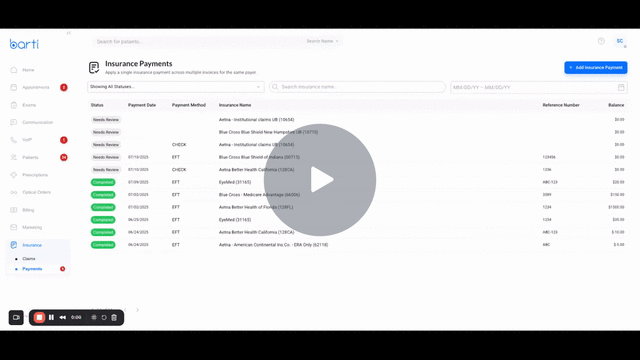The width and height of the screenshot is (640, 360).
Task: Sort by Payment Date column header
Action: (x=142, y=105)
